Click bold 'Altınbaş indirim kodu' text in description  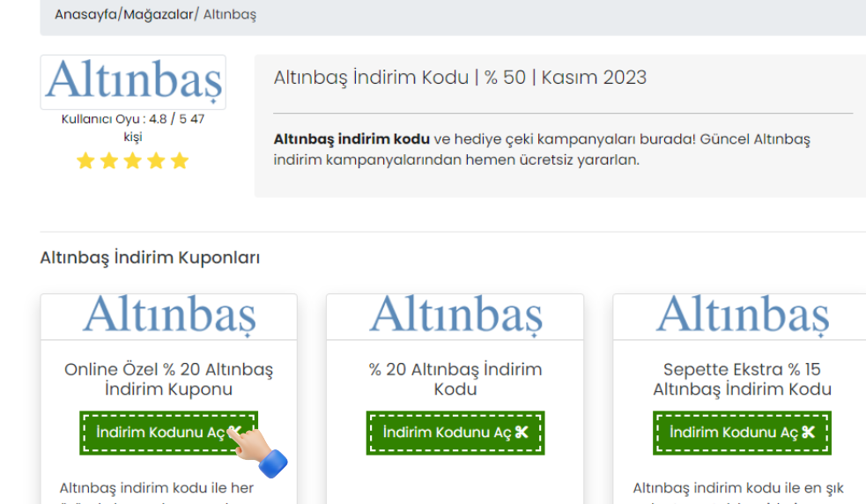click(x=352, y=138)
